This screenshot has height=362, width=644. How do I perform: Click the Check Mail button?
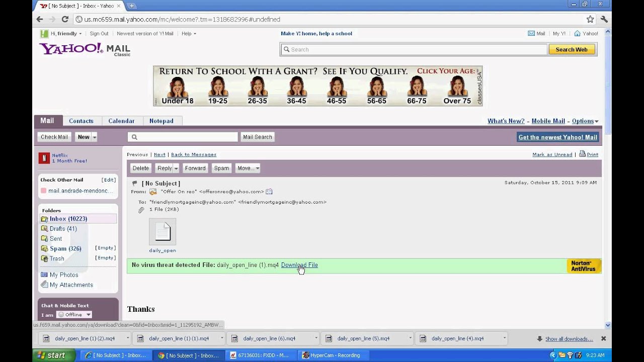pyautogui.click(x=54, y=137)
